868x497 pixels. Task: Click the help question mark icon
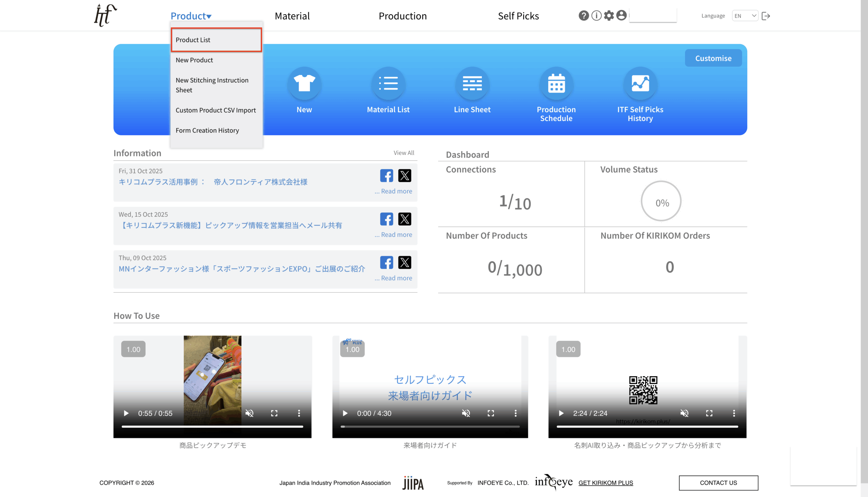(x=584, y=16)
